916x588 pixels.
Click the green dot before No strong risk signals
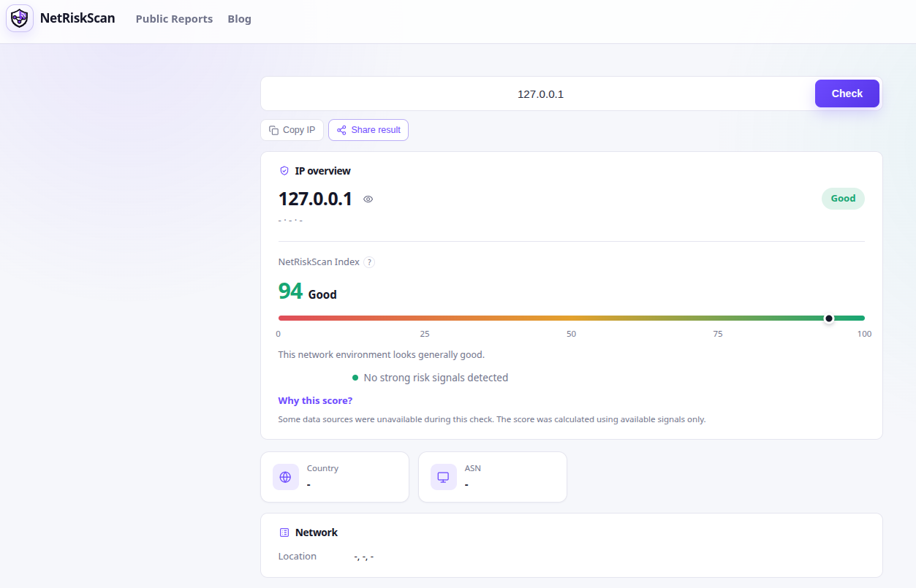pos(355,378)
